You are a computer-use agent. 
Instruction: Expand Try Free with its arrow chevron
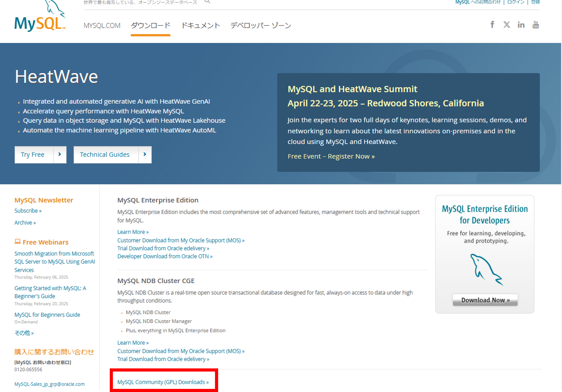pos(60,155)
